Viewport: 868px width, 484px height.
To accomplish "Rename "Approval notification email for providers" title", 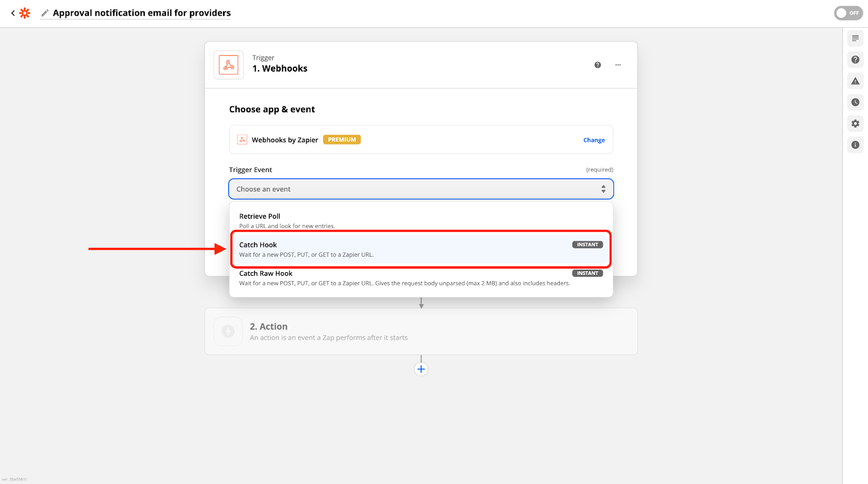I will (x=142, y=13).
